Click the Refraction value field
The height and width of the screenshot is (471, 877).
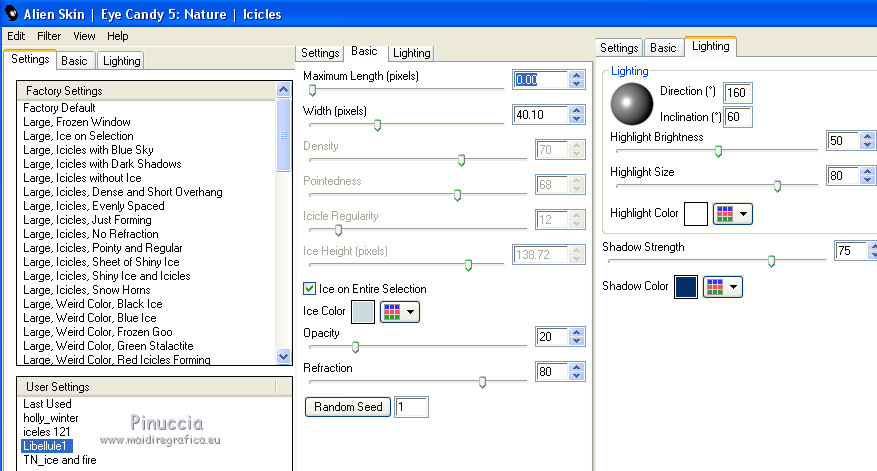click(x=551, y=371)
